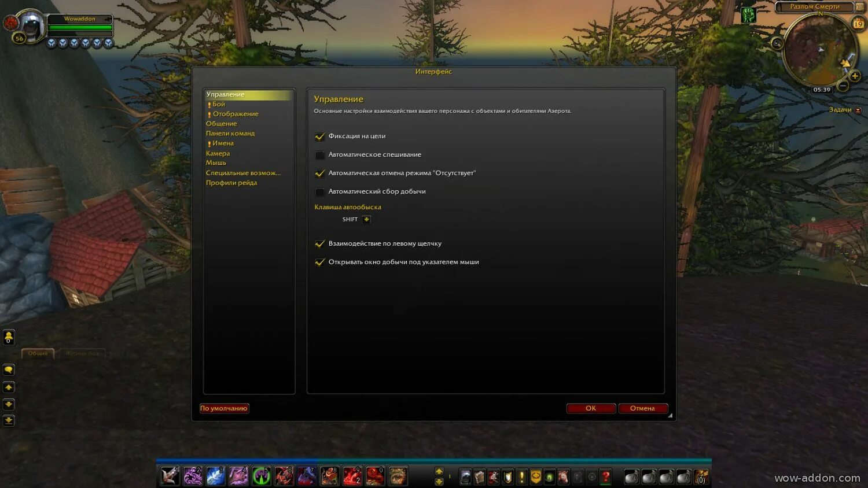Switch to the Общий chat tab

click(x=38, y=353)
